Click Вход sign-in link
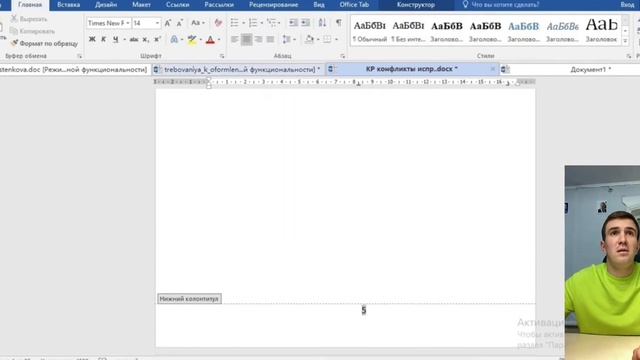Screen dimensions: 640x360 point(627,5)
